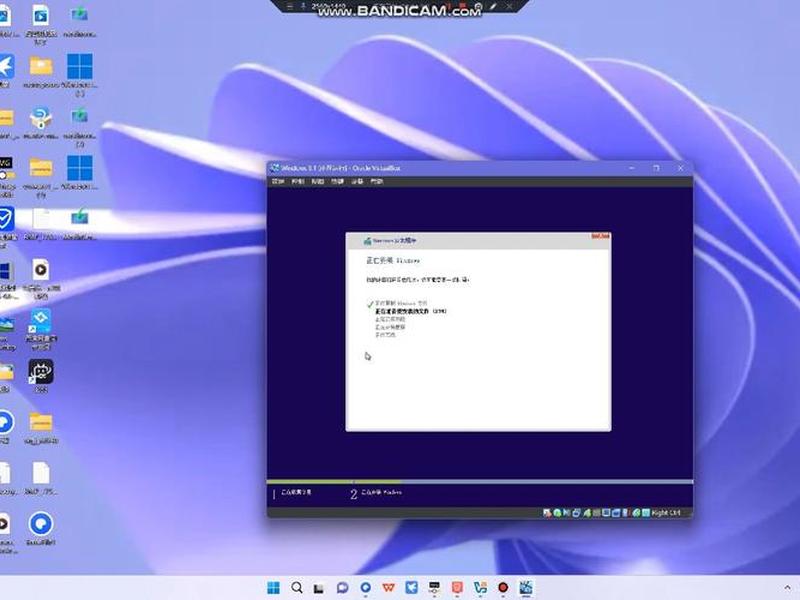
Task: Click the "正在安装功能" step line
Action: [390, 319]
